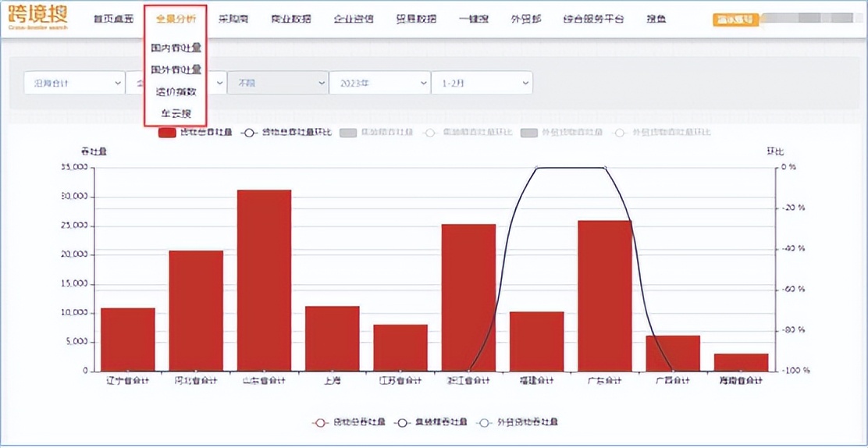Select the last item in the 全景分析 dropdown

click(x=176, y=113)
